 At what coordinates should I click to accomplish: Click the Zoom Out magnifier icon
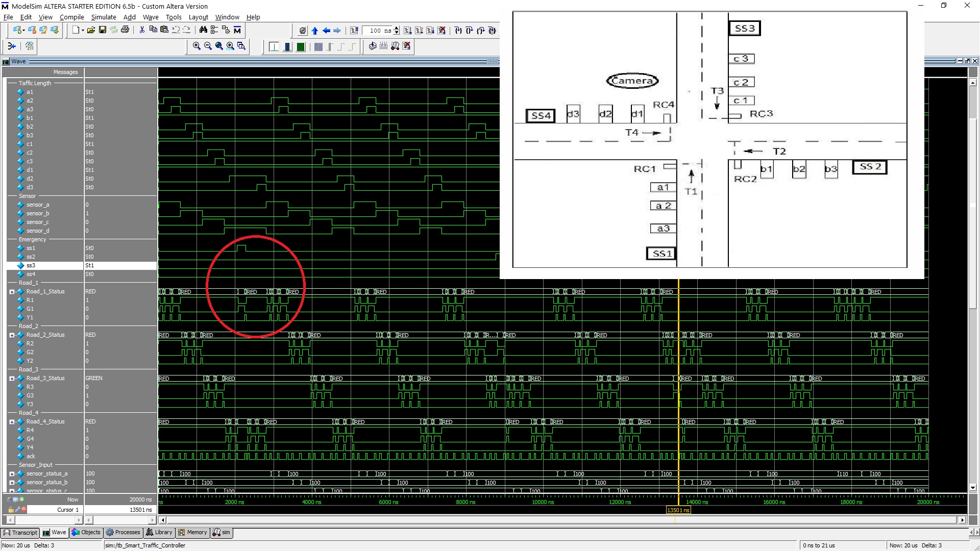tap(208, 46)
